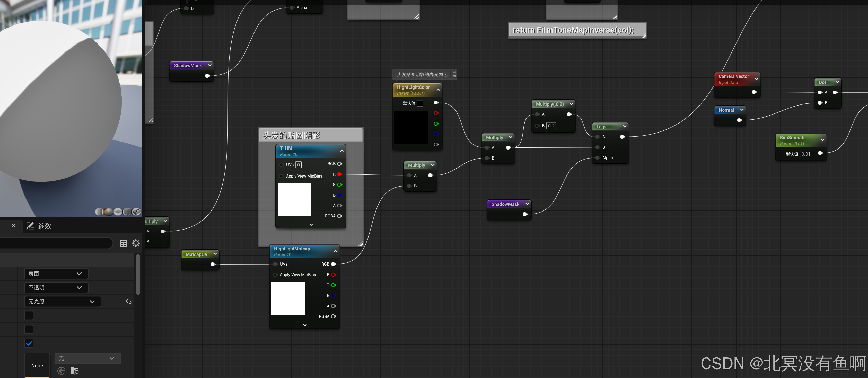Open the 表面 material domain dropdown
This screenshot has height=378, width=868.
[56, 274]
